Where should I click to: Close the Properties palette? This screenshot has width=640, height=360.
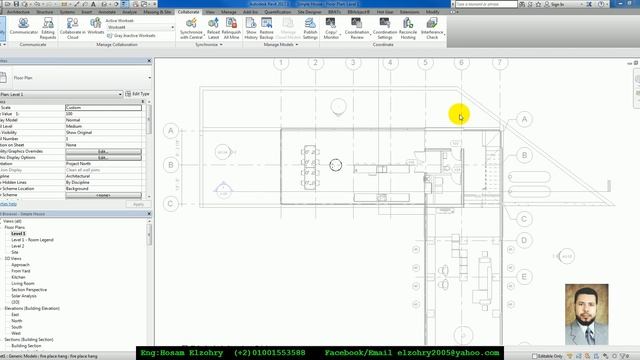coord(149,61)
